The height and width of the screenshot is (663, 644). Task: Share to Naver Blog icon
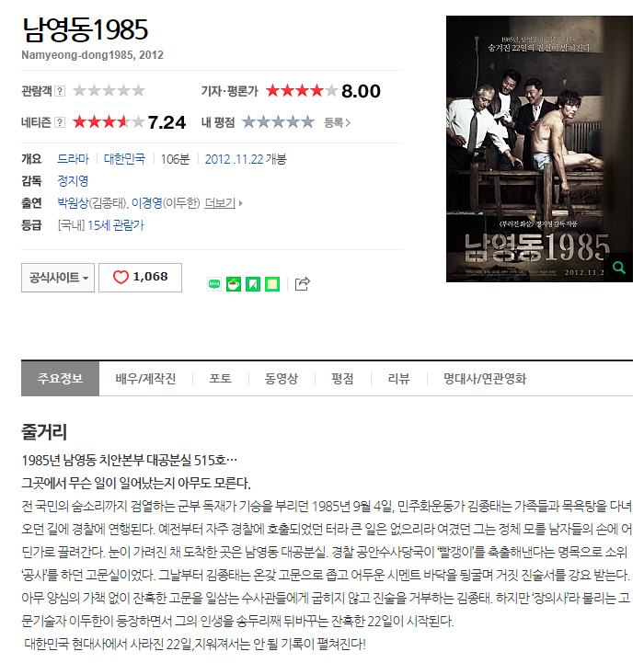(214, 284)
